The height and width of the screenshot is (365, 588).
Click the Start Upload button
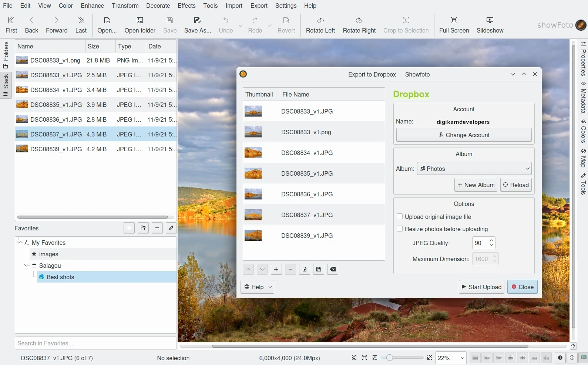click(x=481, y=287)
